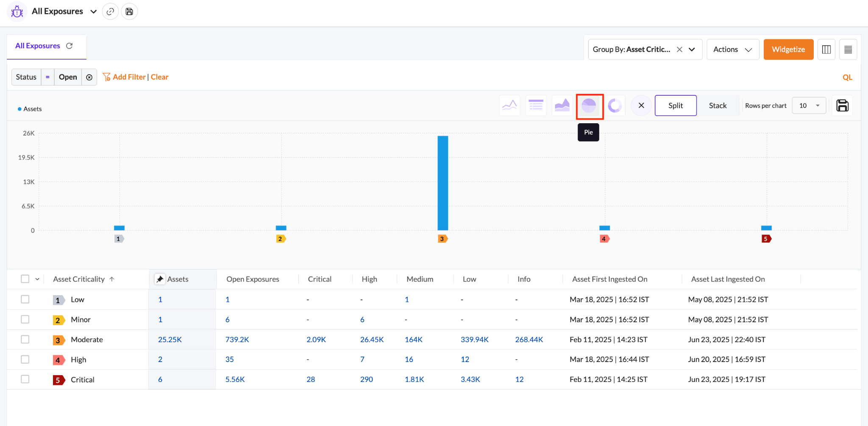Switch to Pie chart view
The image size is (868, 426).
[x=589, y=106]
